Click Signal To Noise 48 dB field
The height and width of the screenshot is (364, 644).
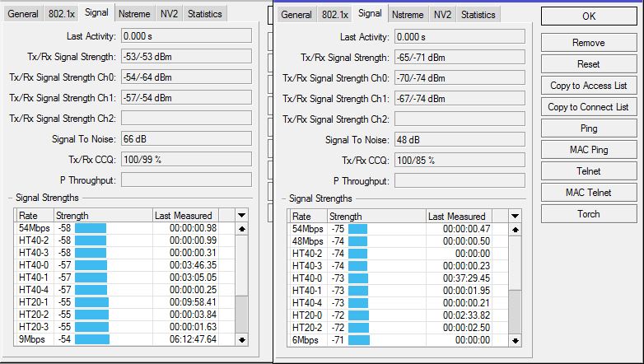460,139
